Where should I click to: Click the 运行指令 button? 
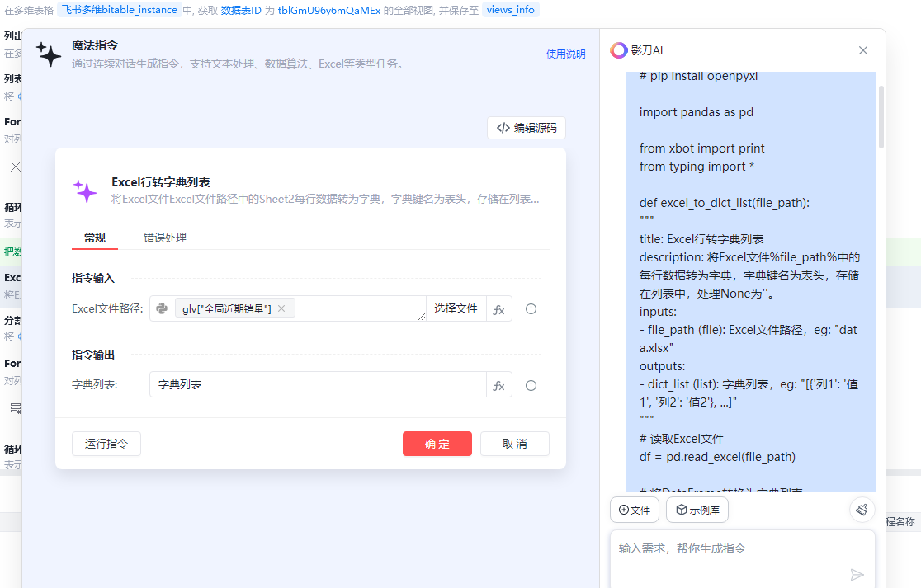coord(106,444)
